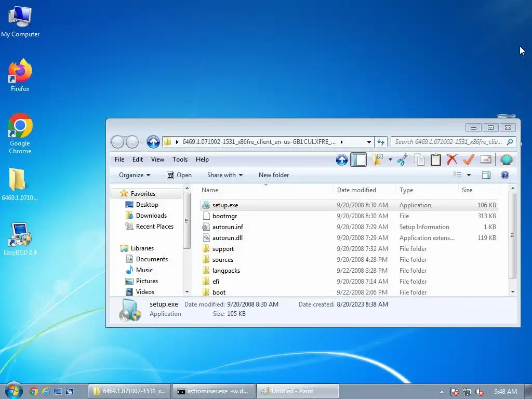Image resolution: width=532 pixels, height=399 pixels.
Task: Open the Edit menu
Action: [137, 159]
